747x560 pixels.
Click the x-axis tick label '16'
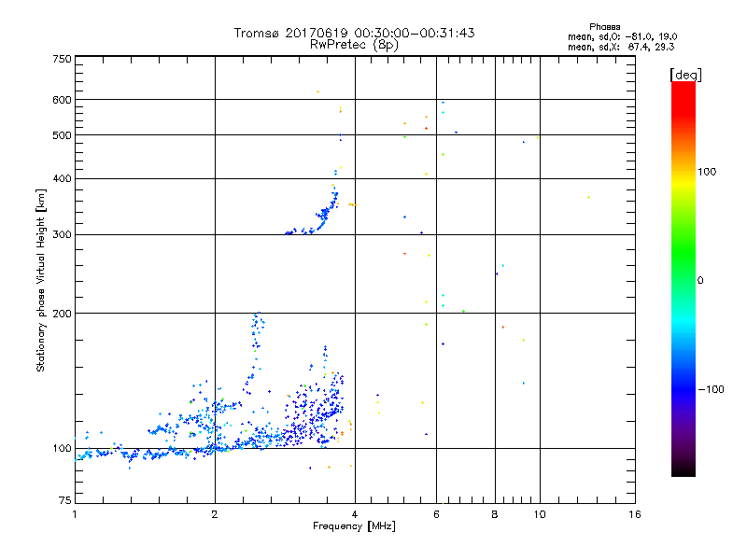[x=635, y=514]
